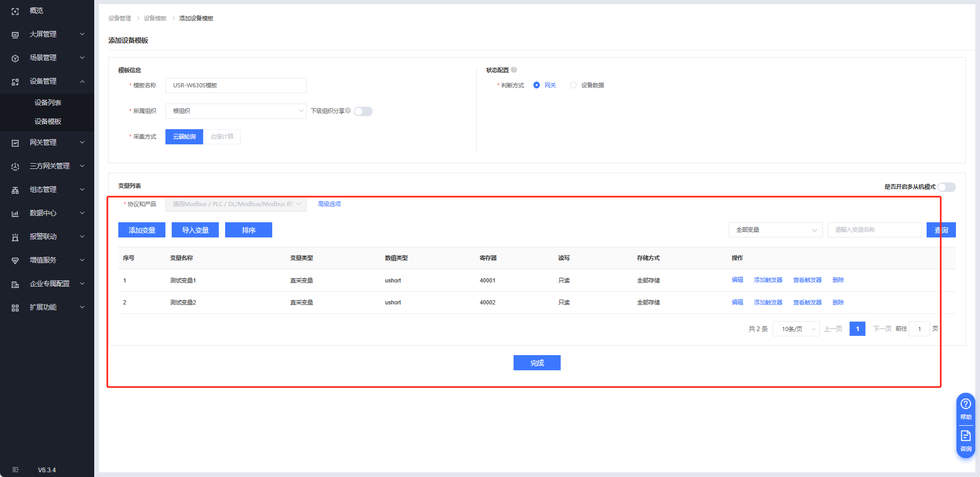This screenshot has width=980, height=477.
Task: Switch to the 边缘计算 collection tab
Action: click(x=222, y=137)
